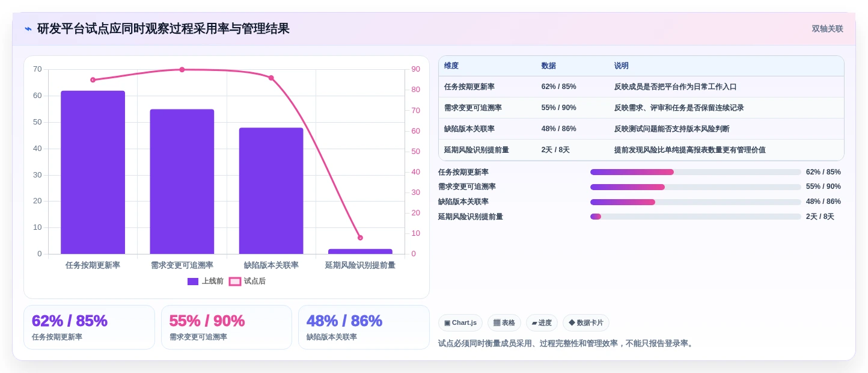Click 反映需求、评审和任务是否保留连续记录 description
The width and height of the screenshot is (868, 373).
[x=679, y=108]
